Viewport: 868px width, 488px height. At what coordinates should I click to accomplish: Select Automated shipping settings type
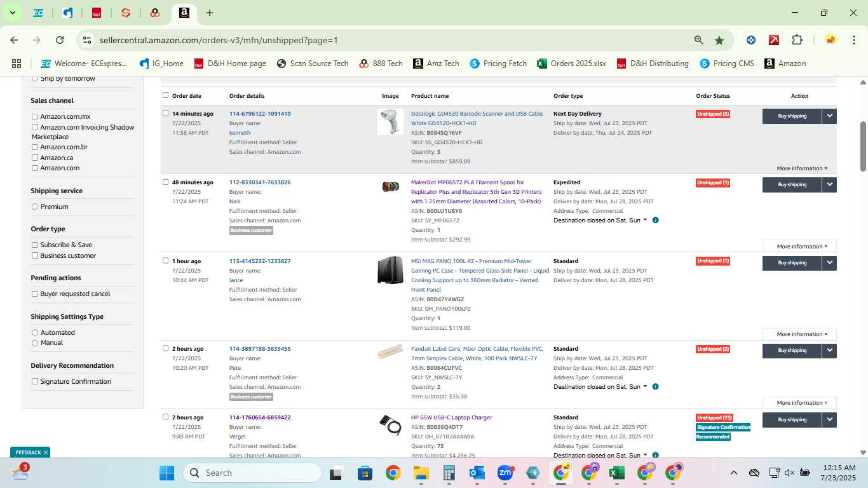[35, 332]
